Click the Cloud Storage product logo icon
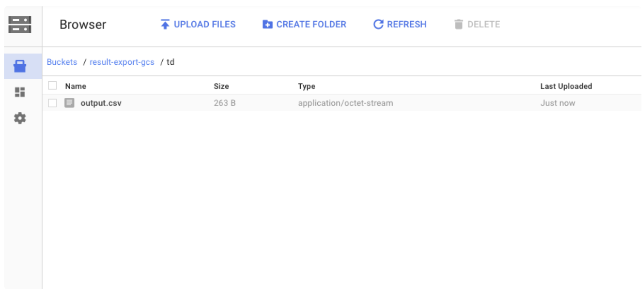 coord(20,24)
